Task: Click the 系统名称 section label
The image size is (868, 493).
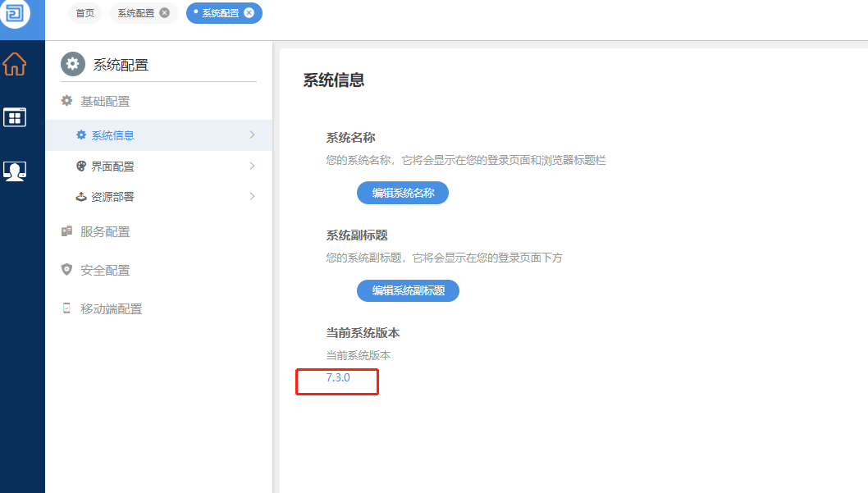Action: click(350, 138)
